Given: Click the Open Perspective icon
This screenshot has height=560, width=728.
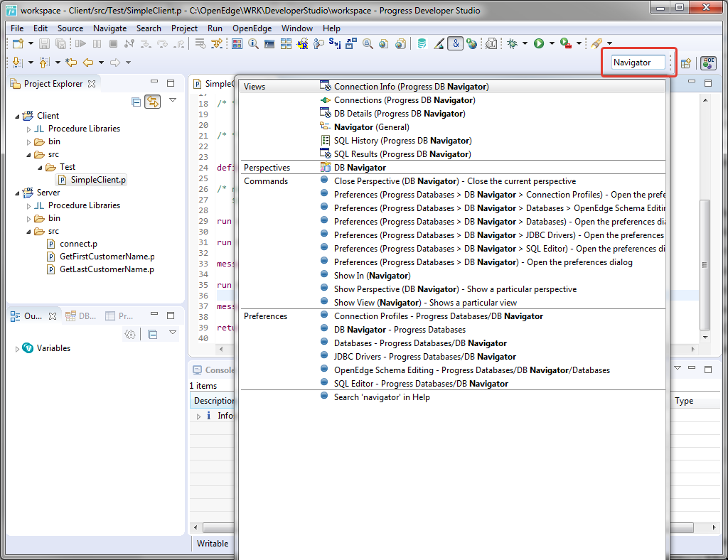Looking at the screenshot, I should click(686, 63).
